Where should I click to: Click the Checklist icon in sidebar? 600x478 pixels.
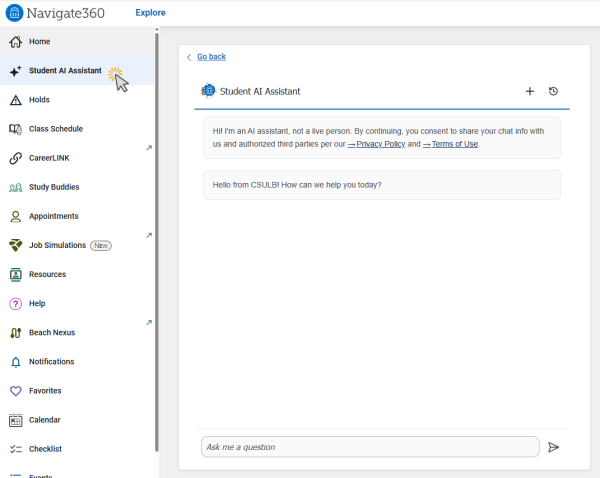click(x=16, y=449)
